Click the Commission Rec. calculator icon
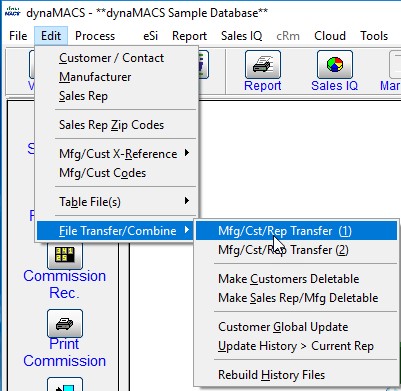The height and width of the screenshot is (391, 401). pos(65,255)
